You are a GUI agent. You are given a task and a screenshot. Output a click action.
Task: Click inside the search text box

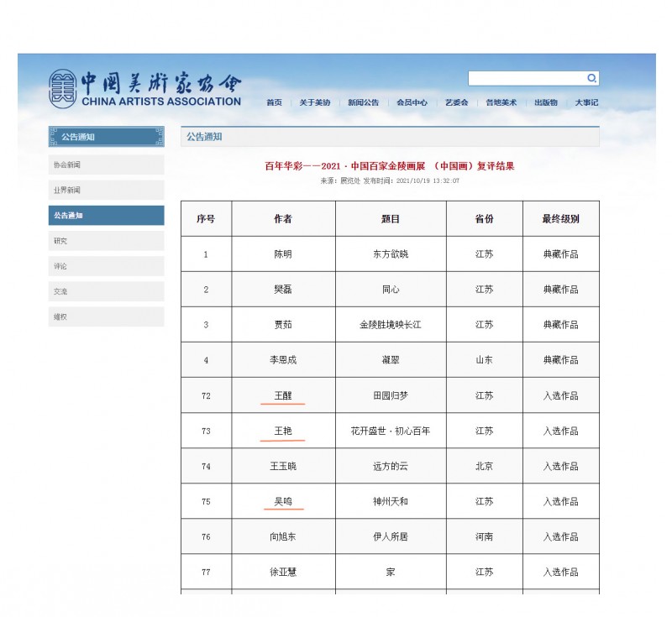tap(526, 78)
